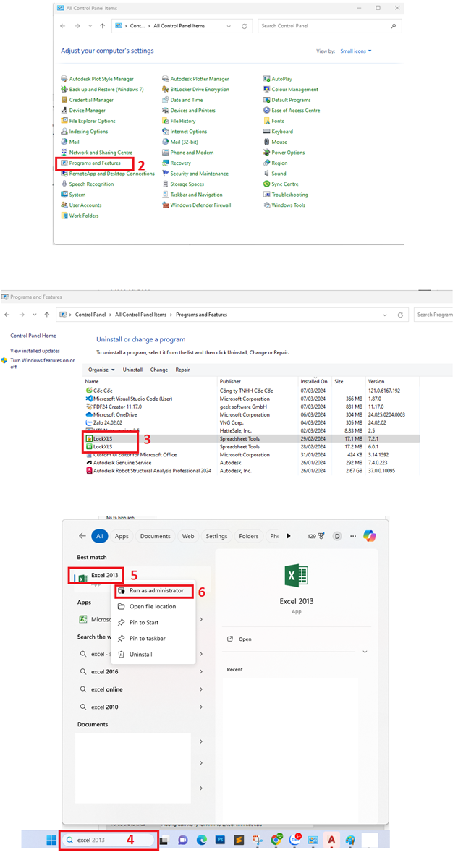The width and height of the screenshot is (458, 868).
Task: Expand the chevron beside 'excel 2010' suggestion
Action: pyautogui.click(x=201, y=707)
